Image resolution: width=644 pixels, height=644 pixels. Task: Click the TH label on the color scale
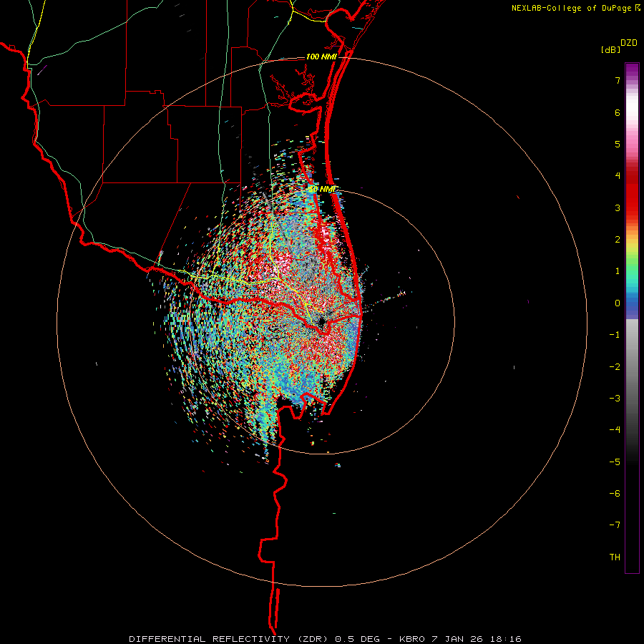tap(615, 557)
